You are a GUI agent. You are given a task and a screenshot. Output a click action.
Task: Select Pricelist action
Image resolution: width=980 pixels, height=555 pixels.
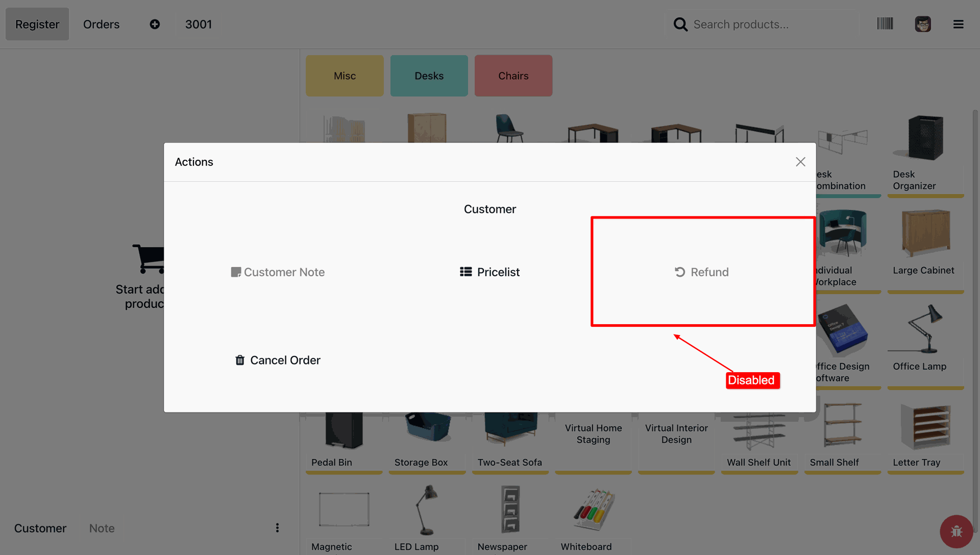489,272
